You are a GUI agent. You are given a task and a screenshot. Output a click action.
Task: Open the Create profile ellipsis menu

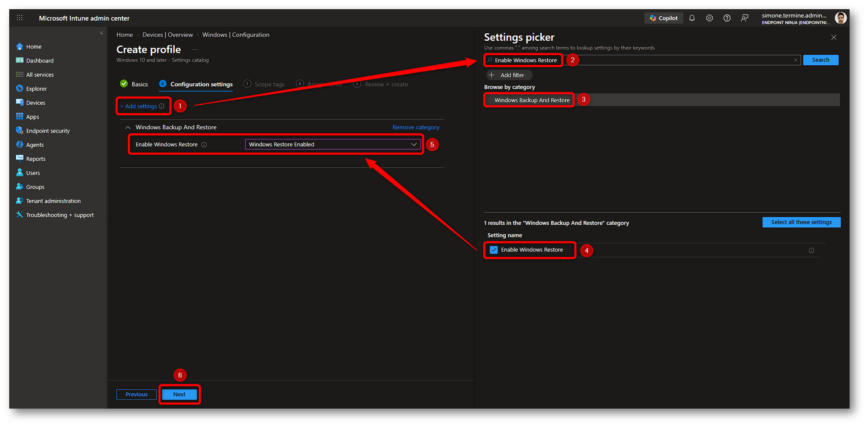pyautogui.click(x=195, y=49)
